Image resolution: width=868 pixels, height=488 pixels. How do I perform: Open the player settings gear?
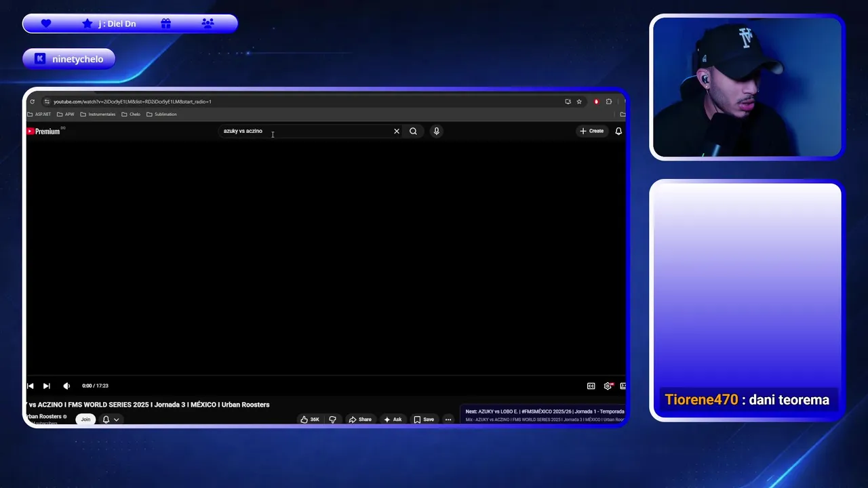pyautogui.click(x=608, y=386)
